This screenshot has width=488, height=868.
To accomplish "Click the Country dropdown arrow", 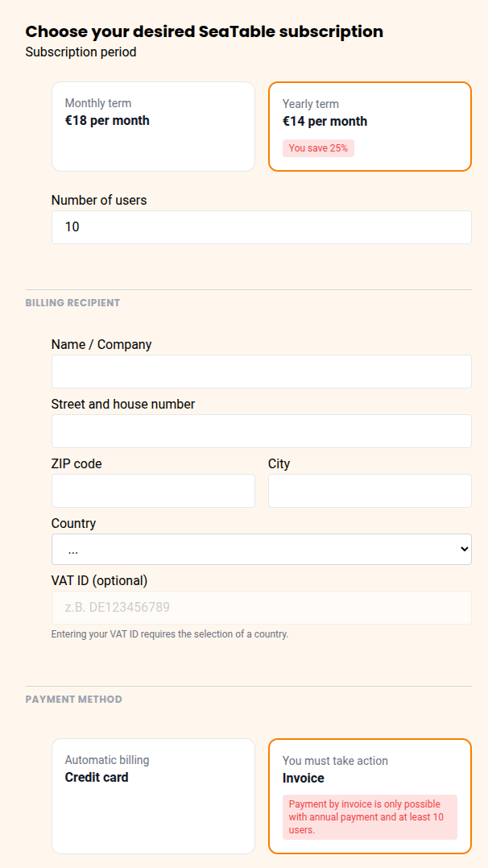I will pyautogui.click(x=464, y=549).
